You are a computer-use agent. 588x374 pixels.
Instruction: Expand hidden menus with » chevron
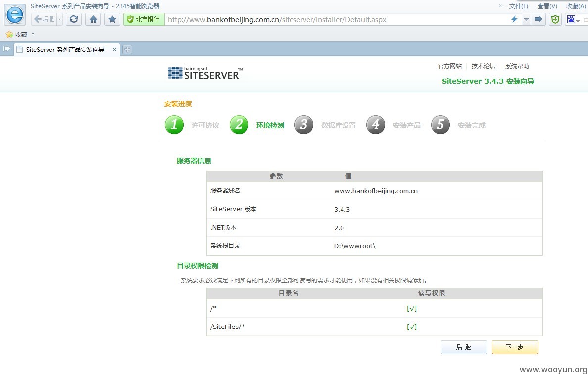501,6
